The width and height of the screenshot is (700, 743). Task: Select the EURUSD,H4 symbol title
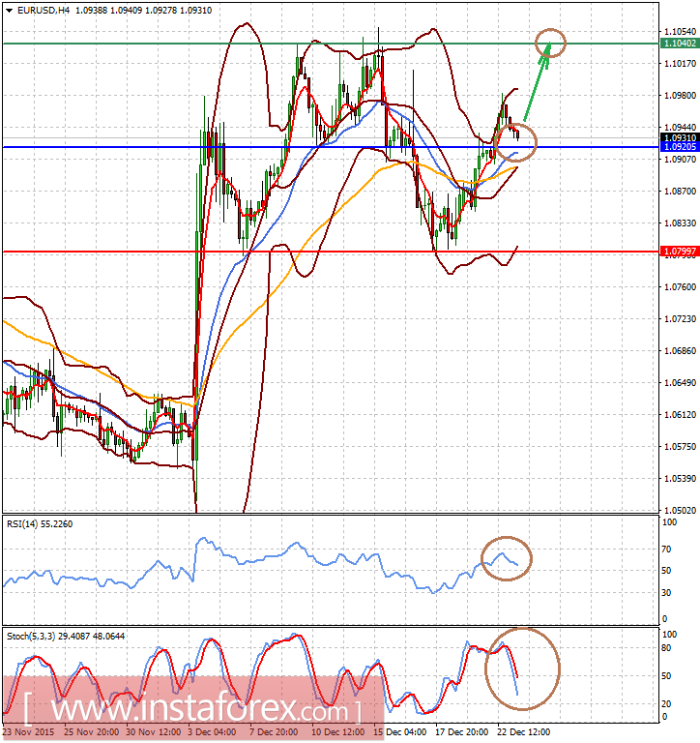[44, 11]
